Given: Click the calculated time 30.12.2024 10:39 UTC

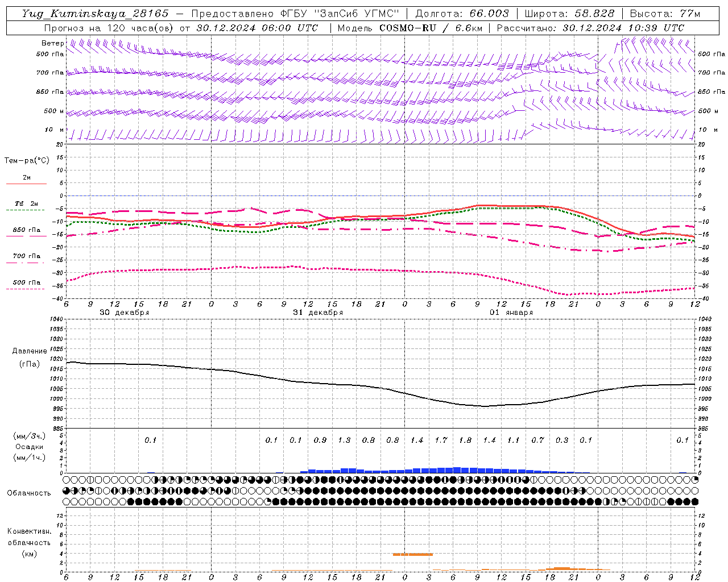Looking at the screenshot, I should tap(623, 28).
